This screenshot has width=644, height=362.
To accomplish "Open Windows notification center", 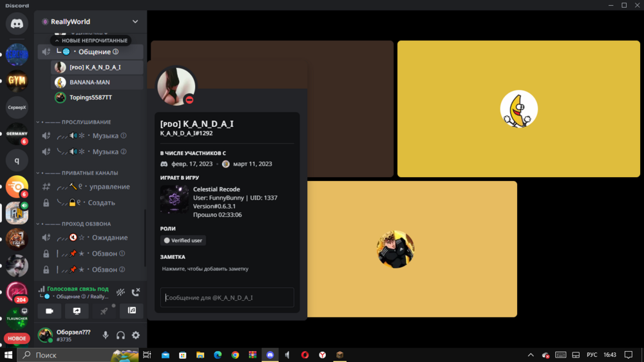I will [x=629, y=355].
